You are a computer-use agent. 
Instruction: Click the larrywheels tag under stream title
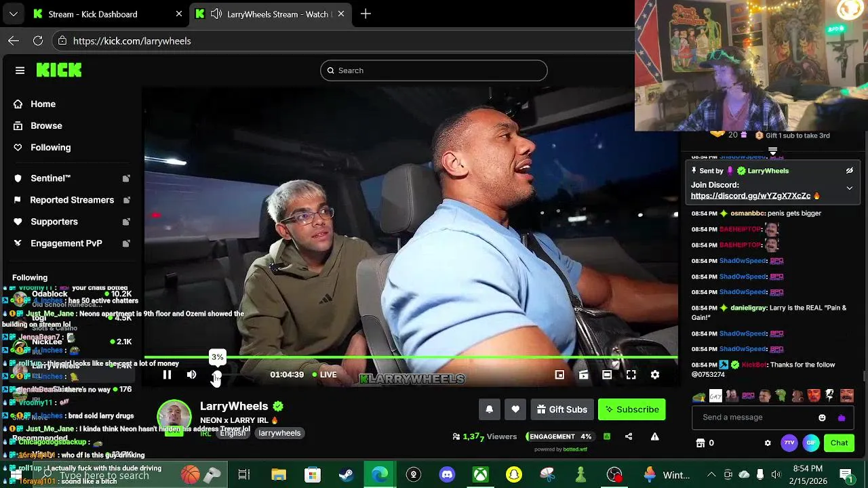(x=279, y=433)
